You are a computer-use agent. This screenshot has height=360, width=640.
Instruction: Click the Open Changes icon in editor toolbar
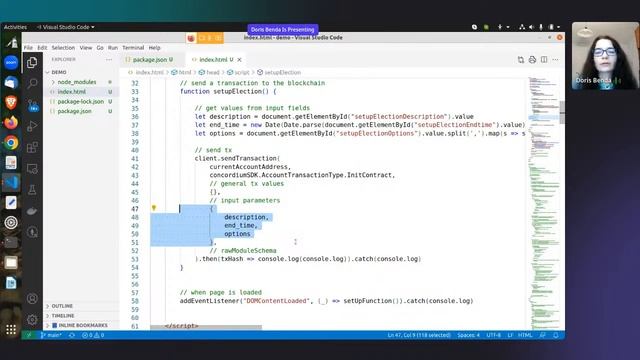pos(521,60)
